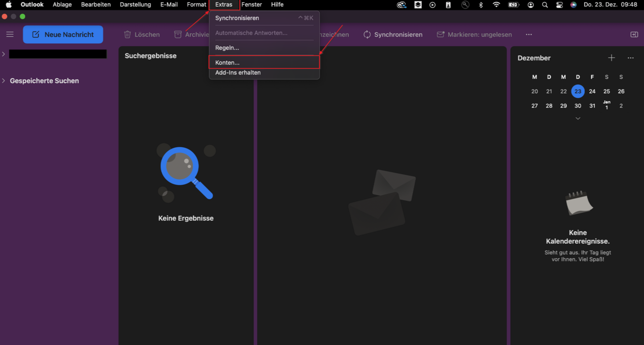The width and height of the screenshot is (644, 345).
Task: Select January 2 in calendar
Action: (621, 106)
